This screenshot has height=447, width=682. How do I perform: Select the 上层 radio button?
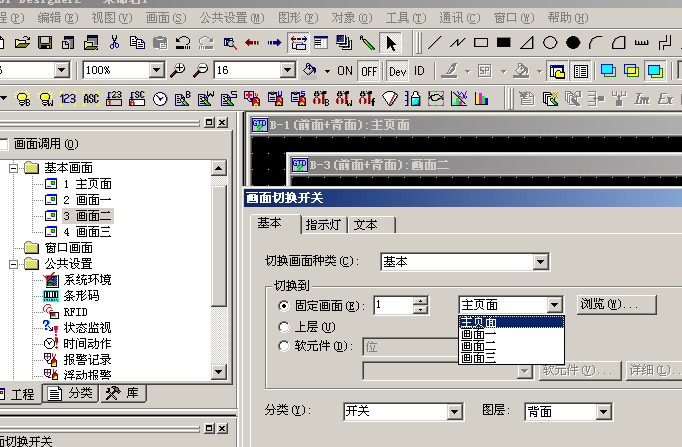[286, 326]
